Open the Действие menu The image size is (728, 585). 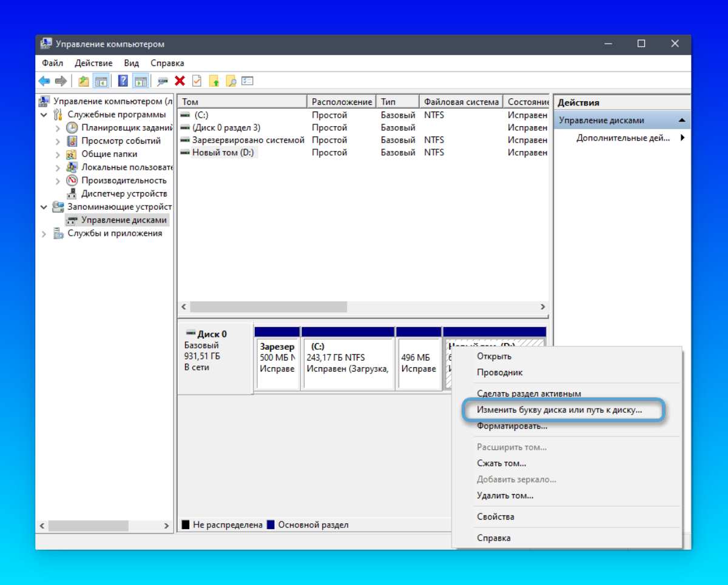pyautogui.click(x=93, y=63)
